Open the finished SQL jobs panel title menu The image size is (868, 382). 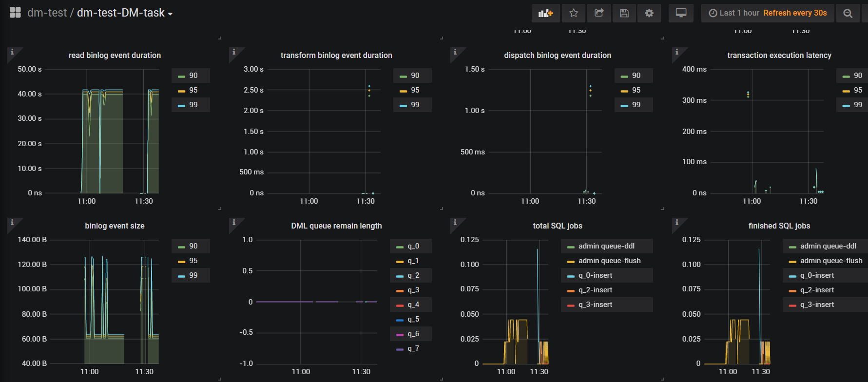click(x=779, y=226)
